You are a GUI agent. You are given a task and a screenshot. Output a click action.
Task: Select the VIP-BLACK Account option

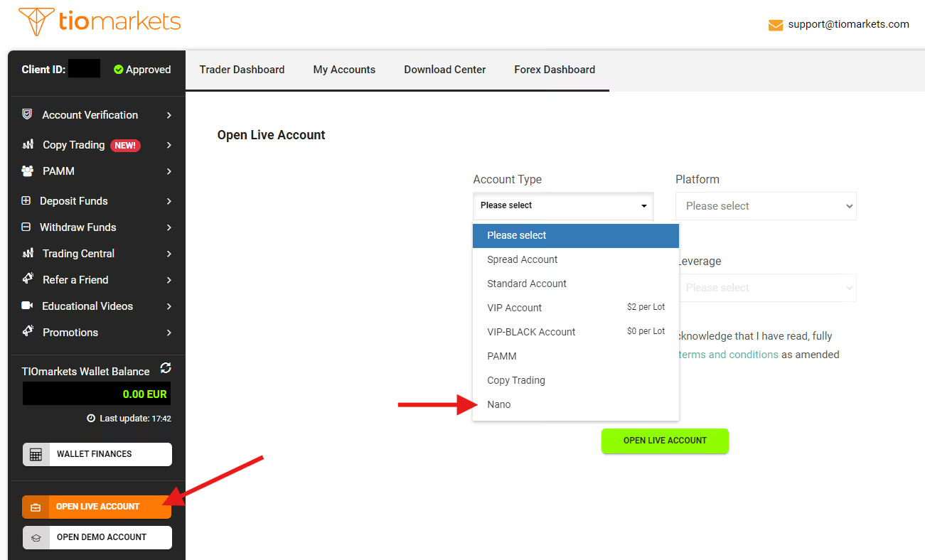click(530, 331)
